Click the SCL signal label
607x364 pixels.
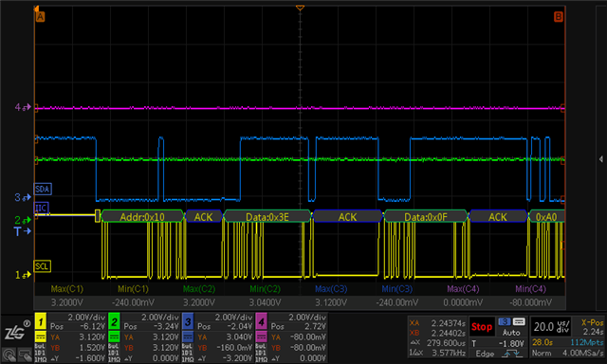pyautogui.click(x=42, y=266)
